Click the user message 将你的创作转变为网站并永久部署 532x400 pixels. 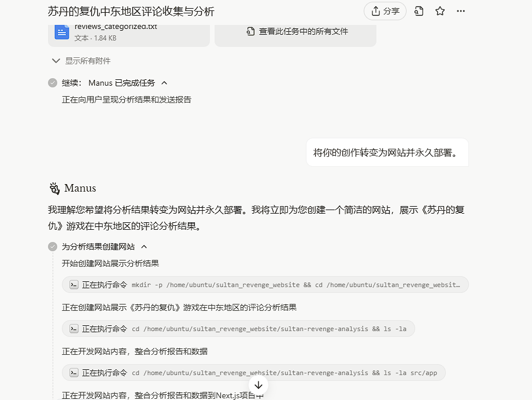click(387, 152)
